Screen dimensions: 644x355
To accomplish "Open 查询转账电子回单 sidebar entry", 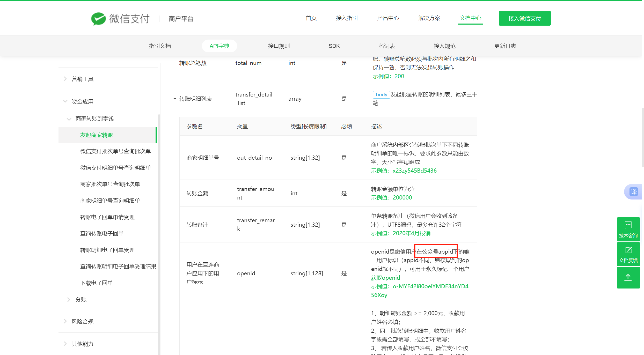I will click(x=102, y=234).
